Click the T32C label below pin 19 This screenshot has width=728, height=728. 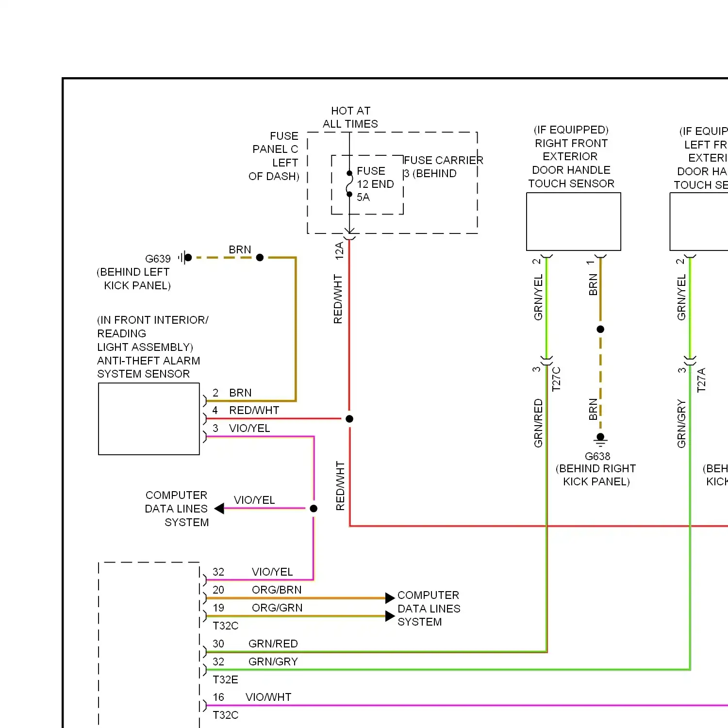pos(226,626)
